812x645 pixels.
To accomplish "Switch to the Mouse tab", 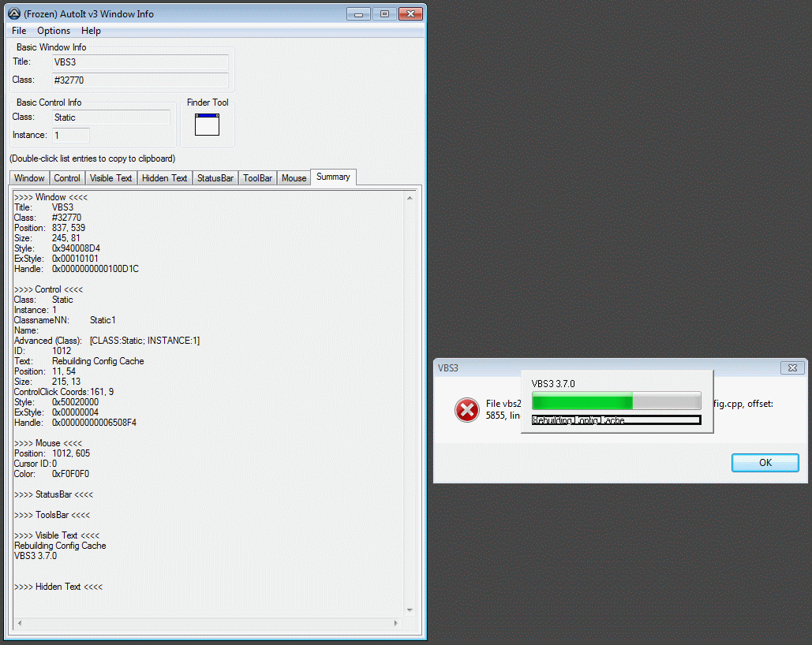I will point(294,178).
